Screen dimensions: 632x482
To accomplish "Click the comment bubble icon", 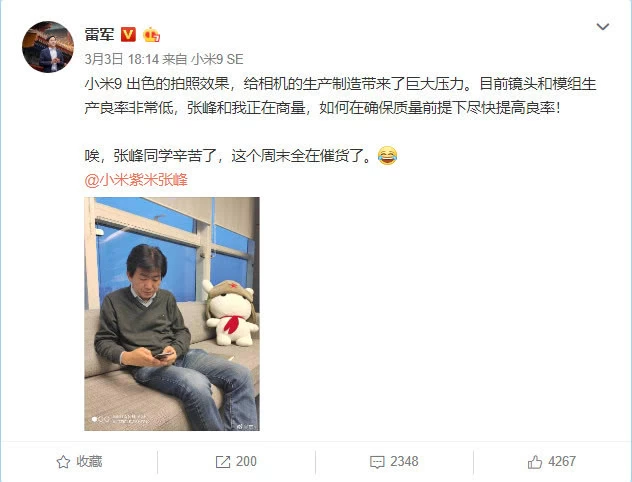I will [x=377, y=462].
